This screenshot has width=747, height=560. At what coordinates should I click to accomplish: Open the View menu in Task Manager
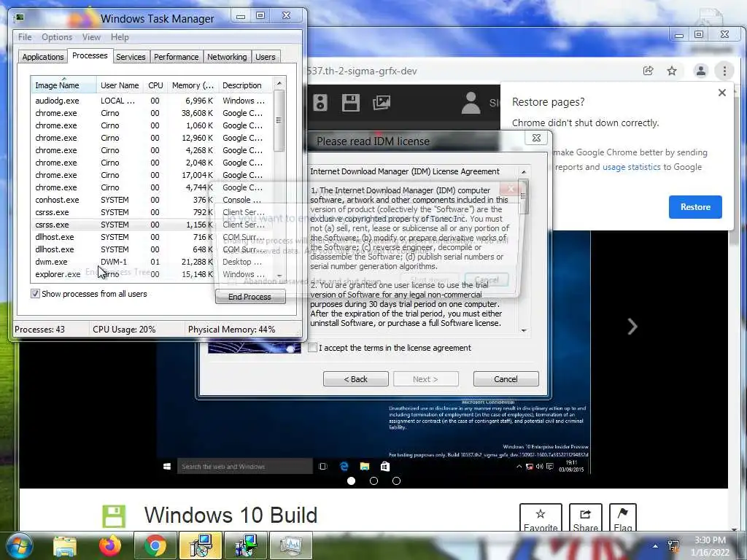pos(91,37)
